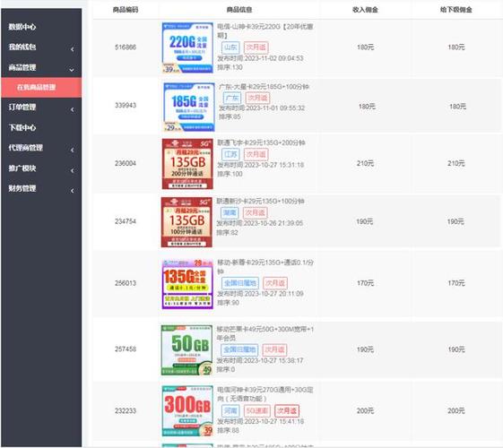
Task: Open 下载中心 in the sidebar
Action: (22, 127)
